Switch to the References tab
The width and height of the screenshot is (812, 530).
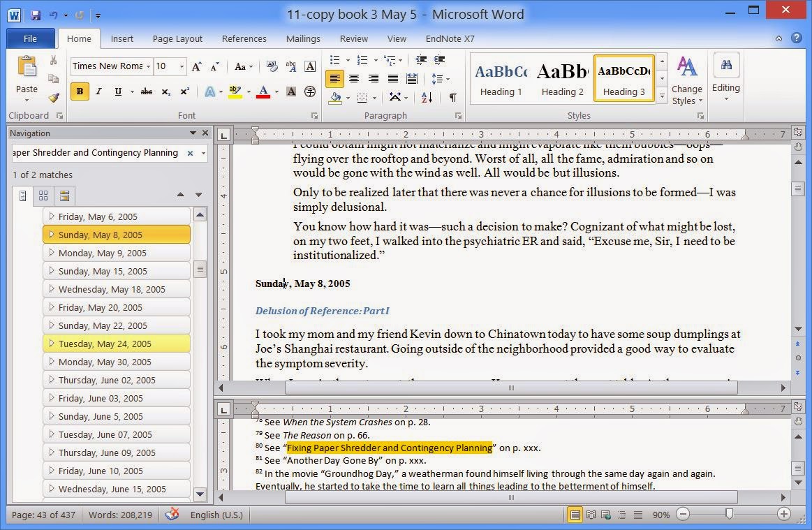coord(244,39)
